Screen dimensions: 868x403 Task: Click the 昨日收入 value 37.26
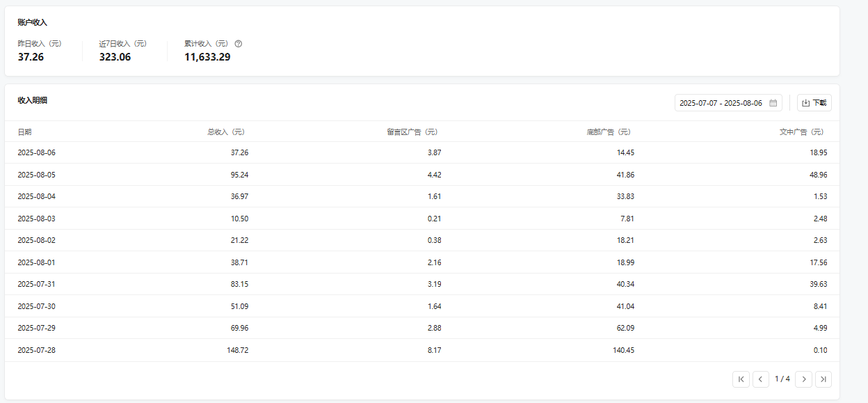click(x=31, y=57)
